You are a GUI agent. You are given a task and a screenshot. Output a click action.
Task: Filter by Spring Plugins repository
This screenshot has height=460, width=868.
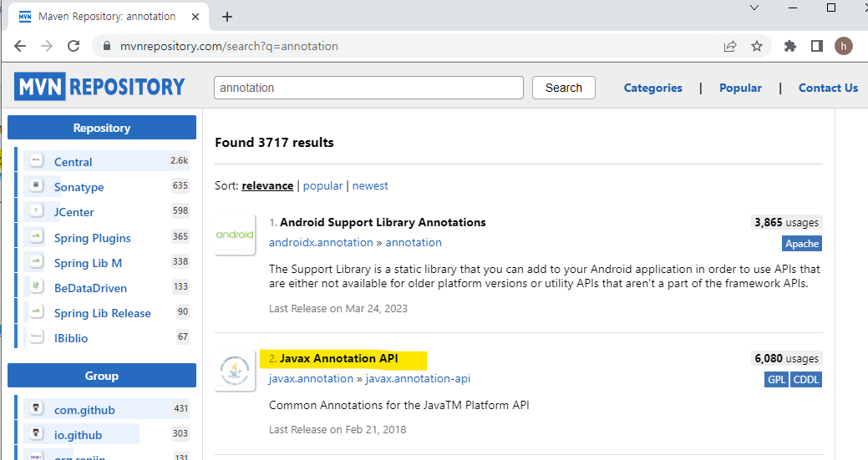tap(93, 238)
